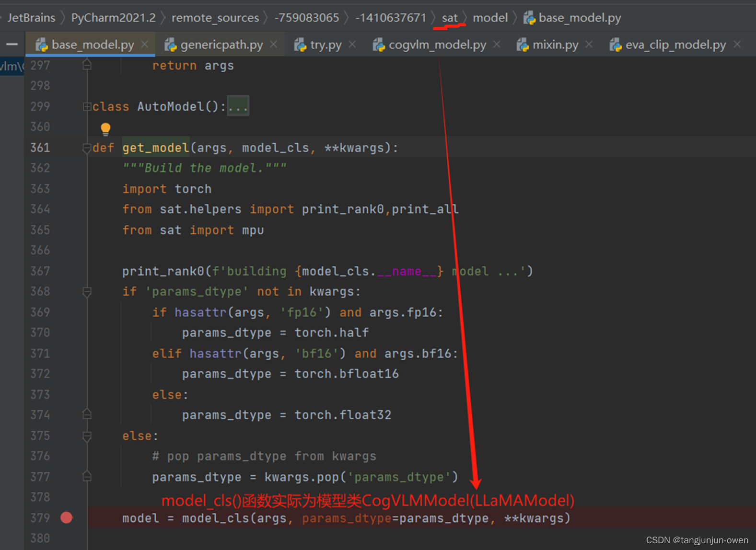Click the 'Build the model.' docstring
756x550 pixels.
(204, 168)
